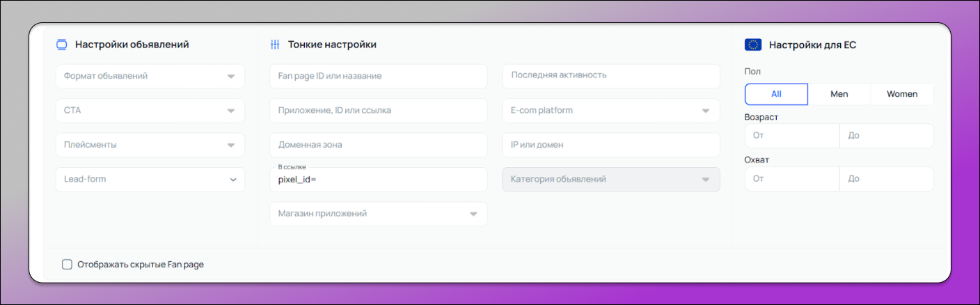Click the 'Fan page ID или название' field
This screenshot has width=980, height=305.
pyautogui.click(x=378, y=76)
